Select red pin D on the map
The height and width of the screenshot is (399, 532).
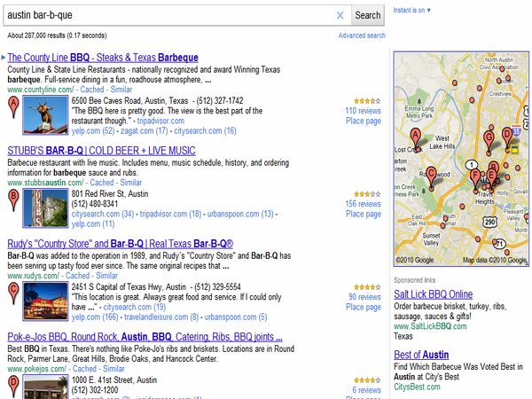[x=507, y=135]
